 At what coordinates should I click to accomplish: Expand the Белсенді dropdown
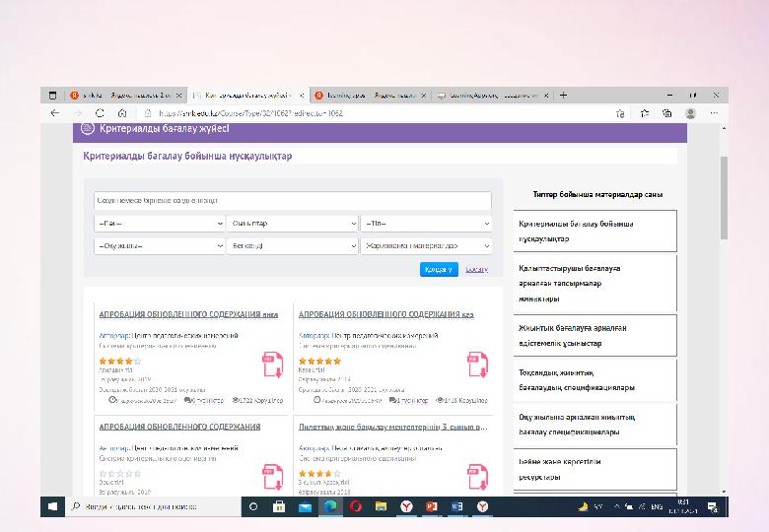(292, 246)
